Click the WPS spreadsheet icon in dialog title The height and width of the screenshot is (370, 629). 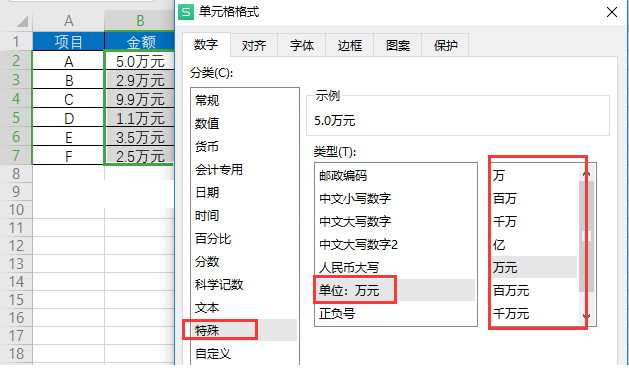click(186, 12)
